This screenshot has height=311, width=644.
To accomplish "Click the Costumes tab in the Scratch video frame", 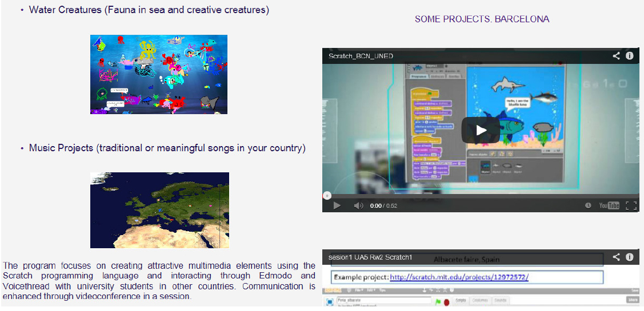I will point(479,300).
